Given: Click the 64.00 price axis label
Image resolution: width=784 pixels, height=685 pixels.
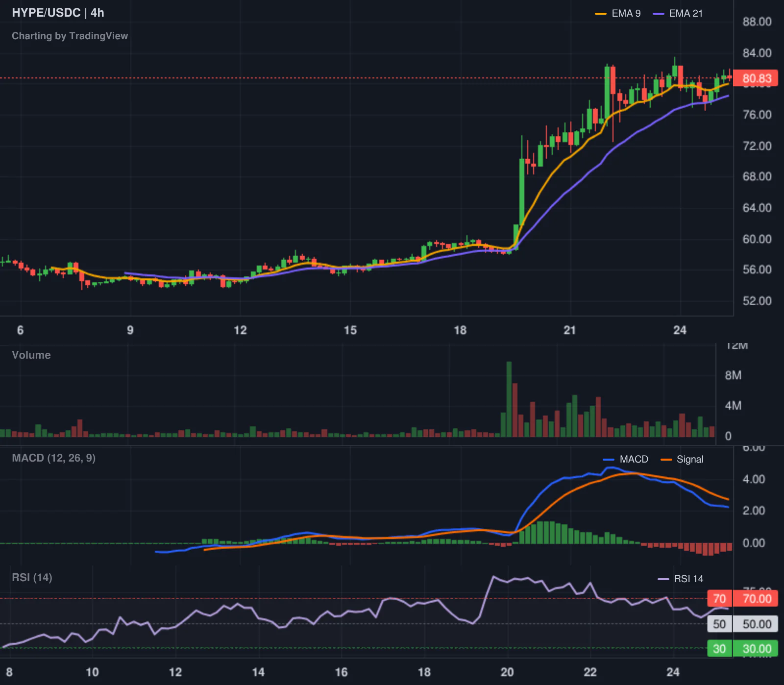Looking at the screenshot, I should [757, 208].
